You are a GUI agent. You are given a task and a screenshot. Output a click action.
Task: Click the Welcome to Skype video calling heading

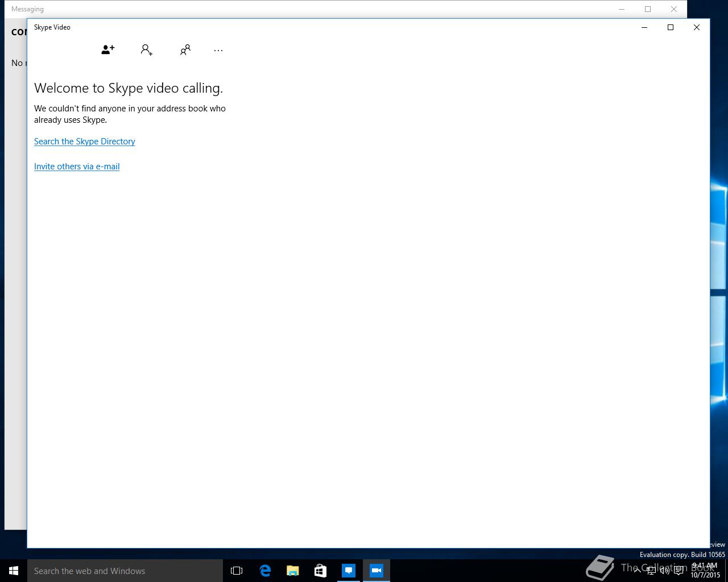(x=129, y=88)
